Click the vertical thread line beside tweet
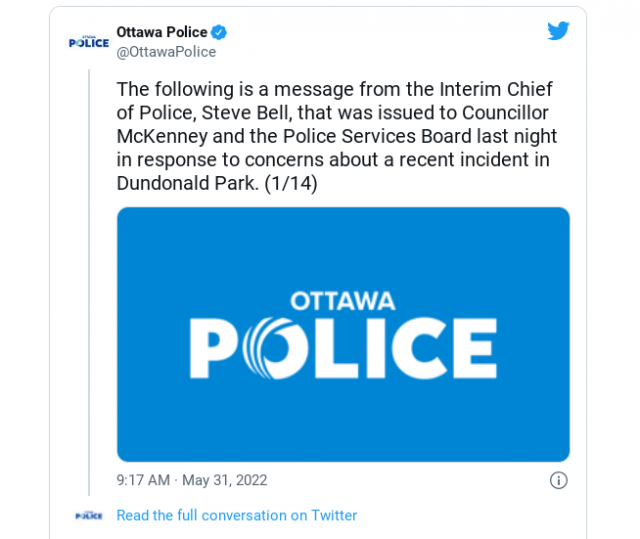 click(89, 282)
